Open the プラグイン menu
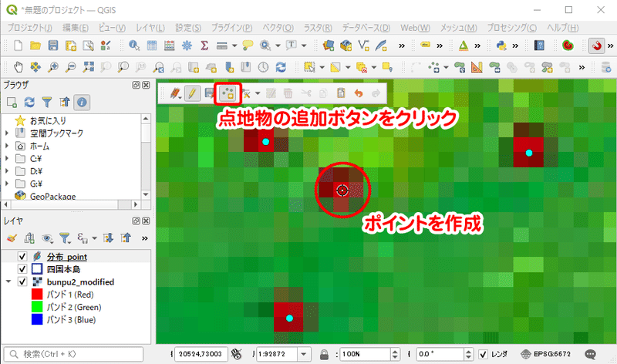The width and height of the screenshot is (617, 364). [232, 28]
